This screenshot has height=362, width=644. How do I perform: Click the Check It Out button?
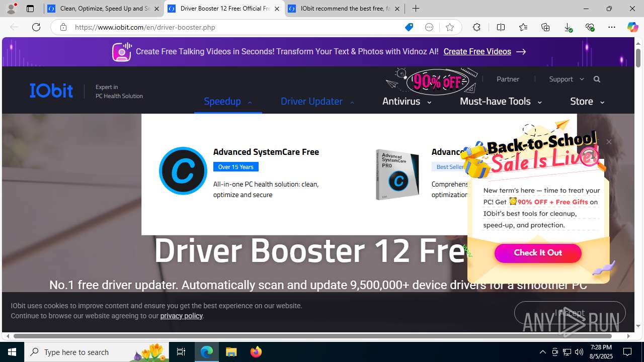538,253
